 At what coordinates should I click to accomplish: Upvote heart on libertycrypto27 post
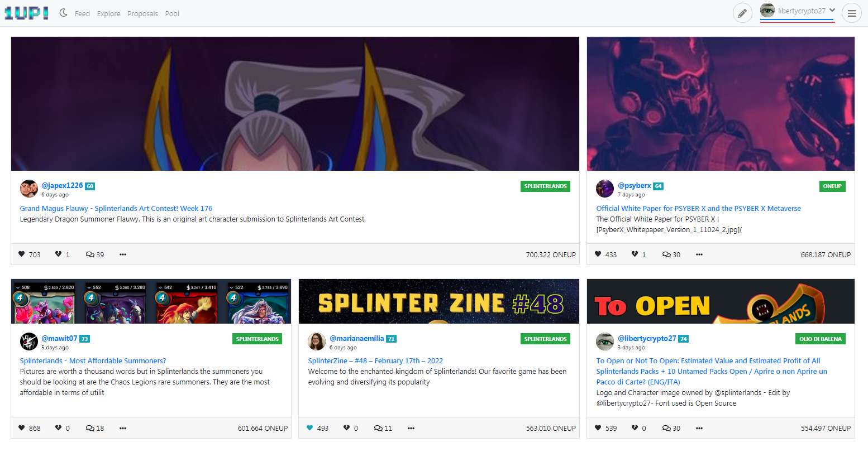coord(598,428)
